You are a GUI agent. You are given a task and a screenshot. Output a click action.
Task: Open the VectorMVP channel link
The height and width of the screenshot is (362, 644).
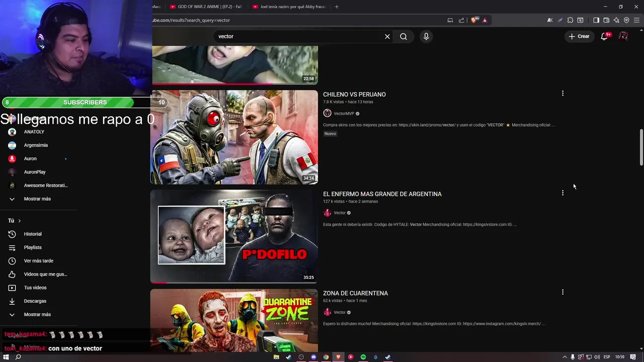coord(344,114)
